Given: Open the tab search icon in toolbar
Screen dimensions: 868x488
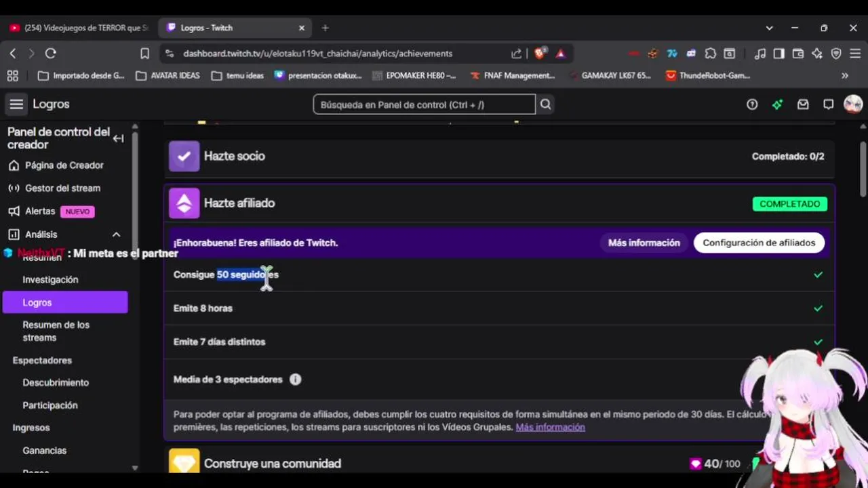Looking at the screenshot, I should [729, 54].
